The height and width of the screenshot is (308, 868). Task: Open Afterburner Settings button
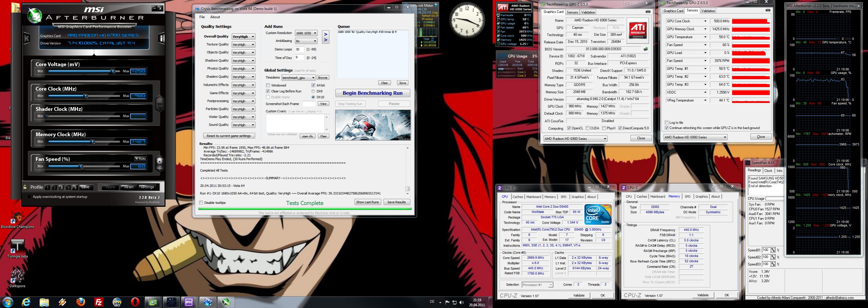(x=147, y=187)
